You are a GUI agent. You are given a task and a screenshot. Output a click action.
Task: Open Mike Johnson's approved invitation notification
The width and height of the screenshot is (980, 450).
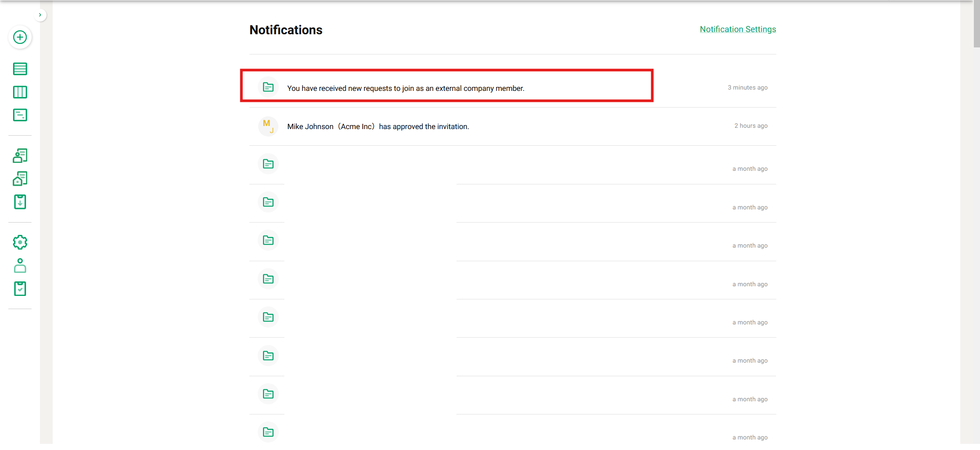(378, 126)
